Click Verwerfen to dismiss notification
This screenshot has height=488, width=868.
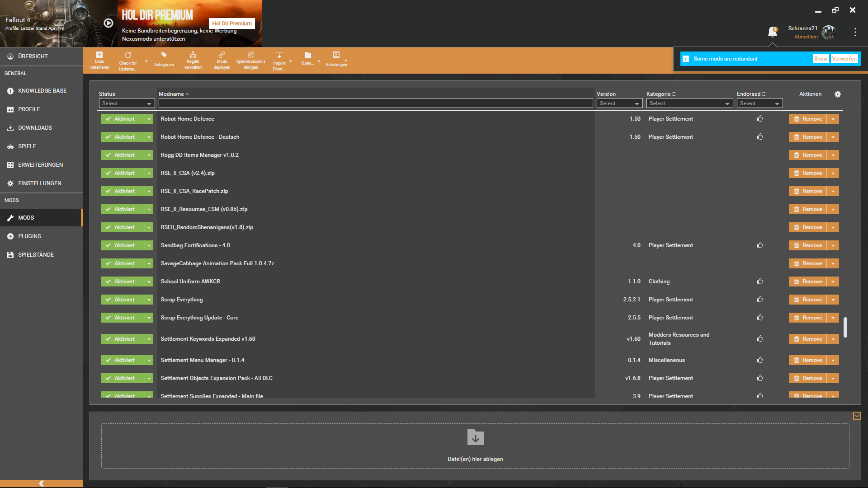(x=844, y=59)
